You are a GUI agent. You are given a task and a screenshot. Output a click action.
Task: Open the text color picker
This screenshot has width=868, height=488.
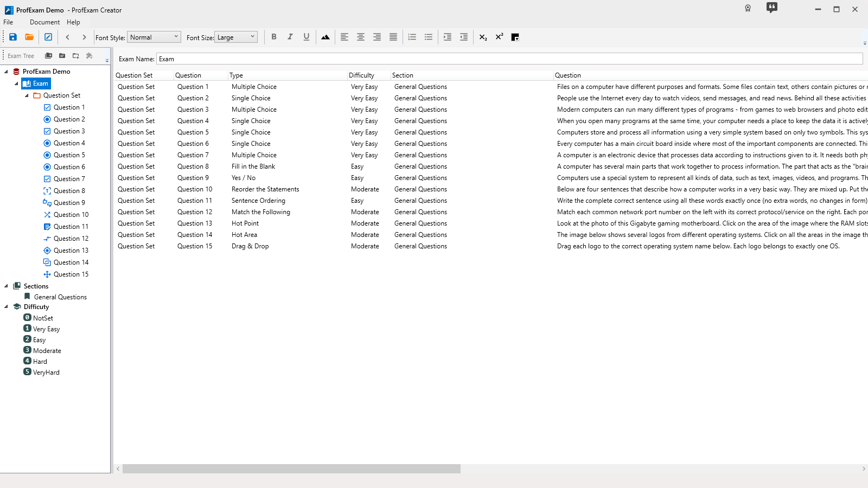coord(515,37)
